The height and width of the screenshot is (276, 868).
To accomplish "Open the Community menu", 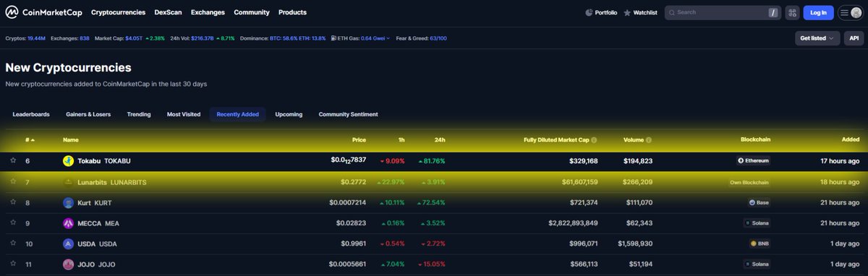I will click(x=252, y=12).
